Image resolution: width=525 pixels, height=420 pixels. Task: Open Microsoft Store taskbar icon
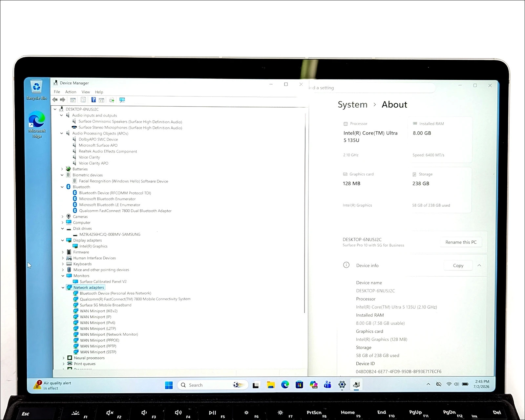click(x=299, y=385)
